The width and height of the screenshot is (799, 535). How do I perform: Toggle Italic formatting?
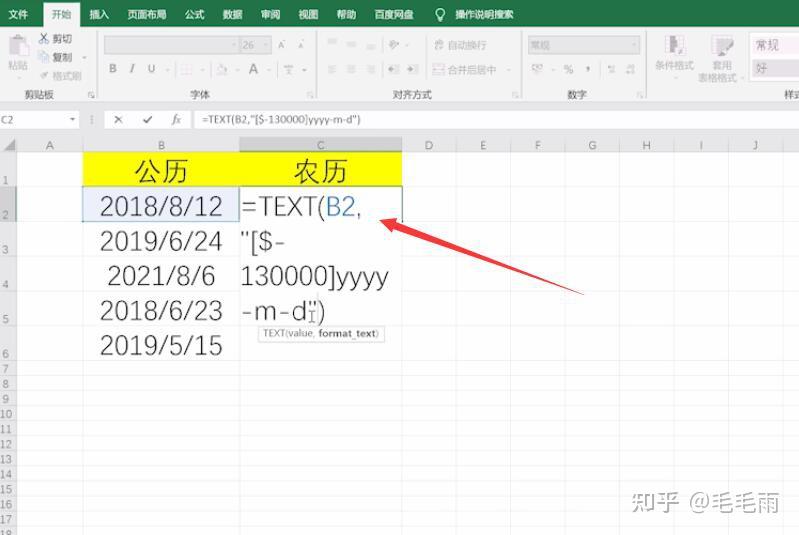[132, 69]
